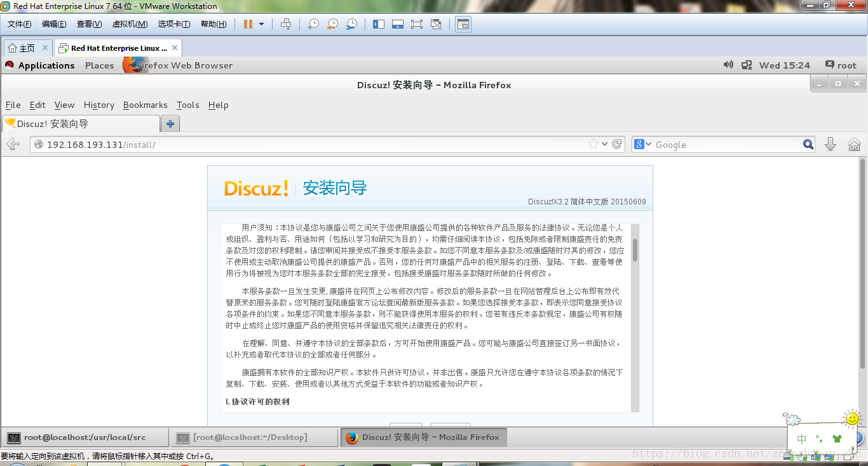Open the URL history dropdown arrow

[604, 144]
